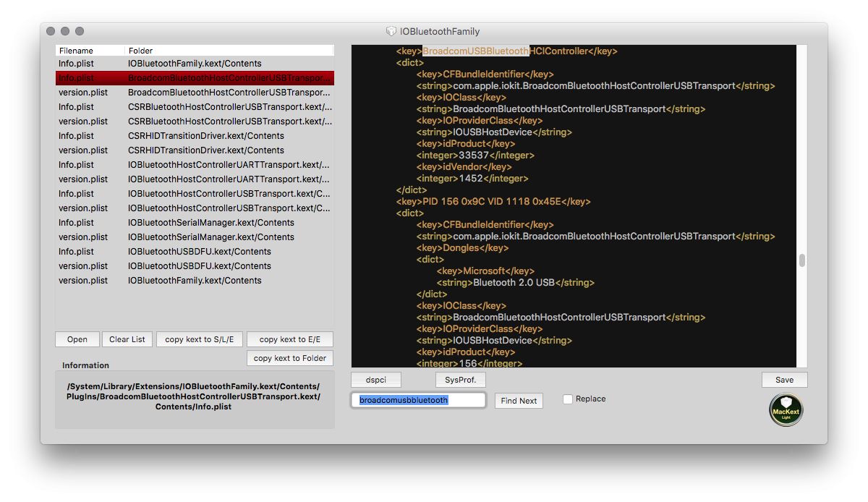Select version.plist in IOBluetoothSerialManager.kext row
This screenshot has height=502, width=868.
(194, 237)
